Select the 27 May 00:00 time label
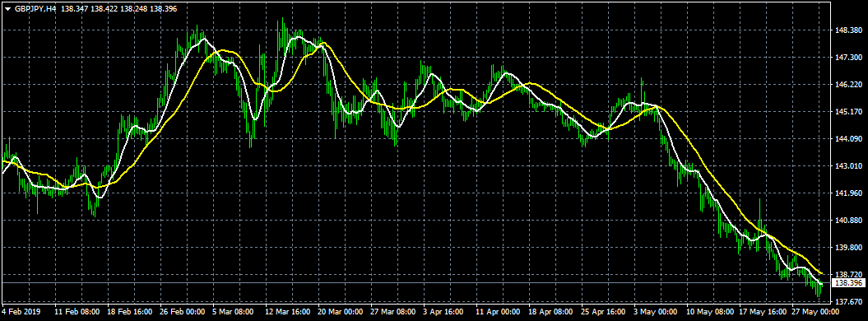The width and height of the screenshot is (868, 321). pos(815,312)
